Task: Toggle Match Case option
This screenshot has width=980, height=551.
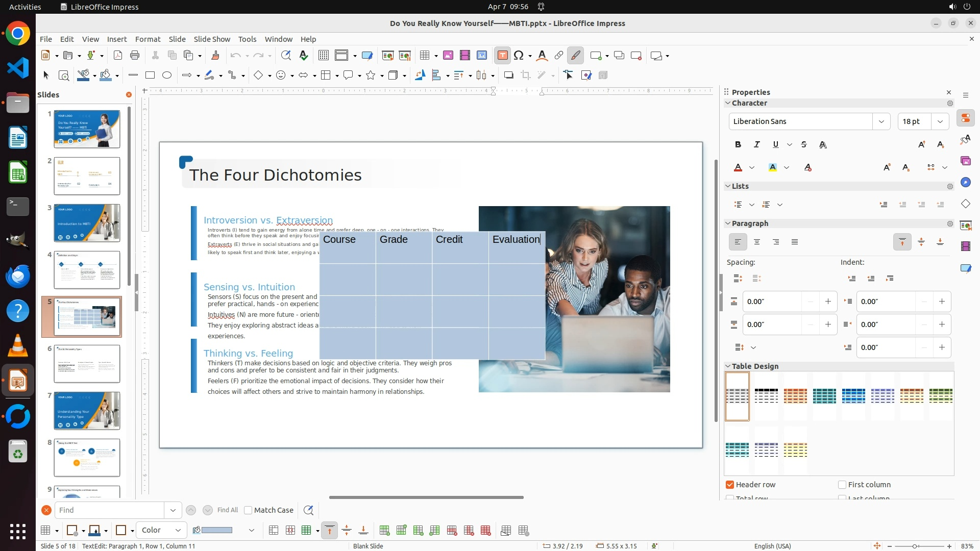Action: pyautogui.click(x=249, y=510)
